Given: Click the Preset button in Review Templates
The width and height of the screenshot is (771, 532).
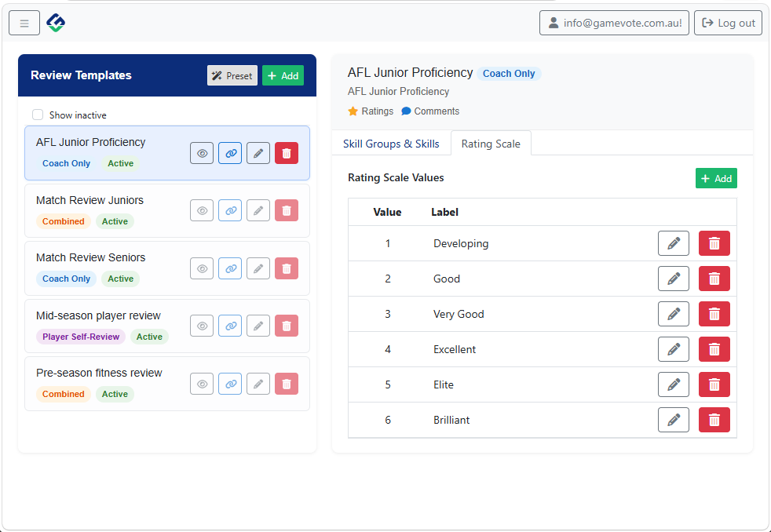Looking at the screenshot, I should [232, 75].
